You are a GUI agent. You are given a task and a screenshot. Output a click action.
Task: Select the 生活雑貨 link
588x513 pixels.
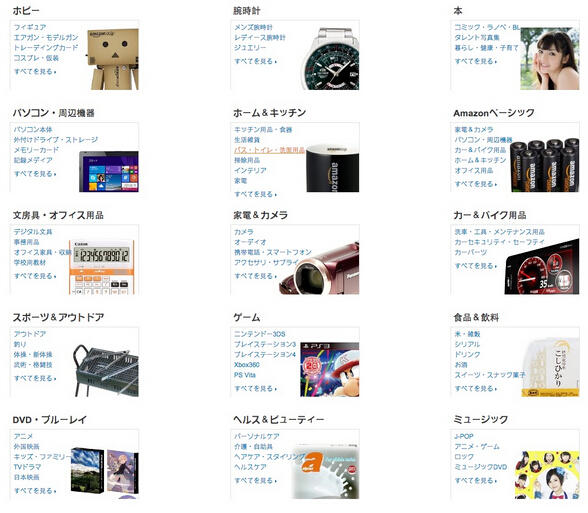coord(247,140)
